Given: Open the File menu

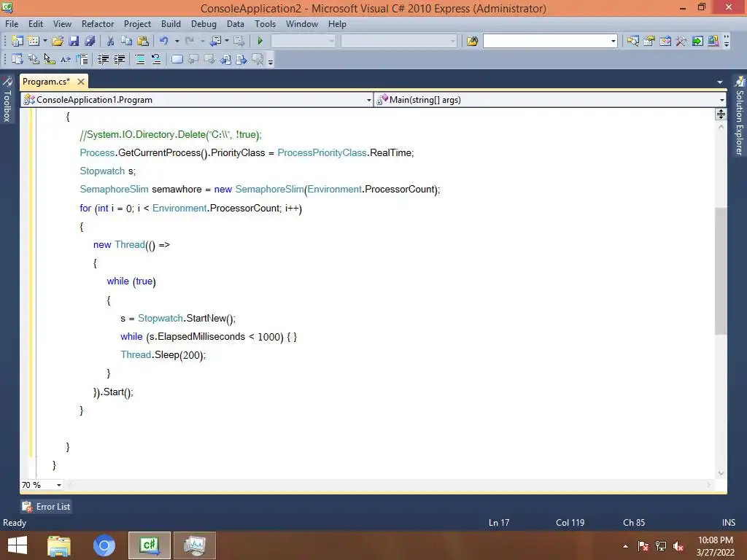Looking at the screenshot, I should (x=12, y=24).
